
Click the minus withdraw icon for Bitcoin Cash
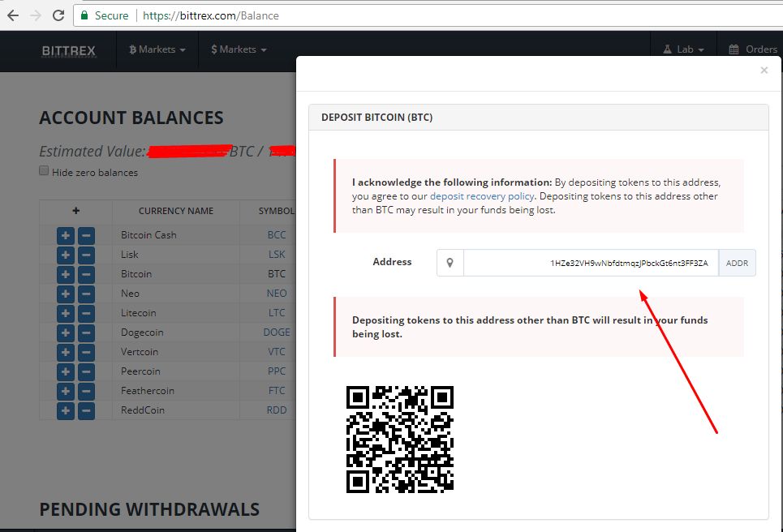86,235
